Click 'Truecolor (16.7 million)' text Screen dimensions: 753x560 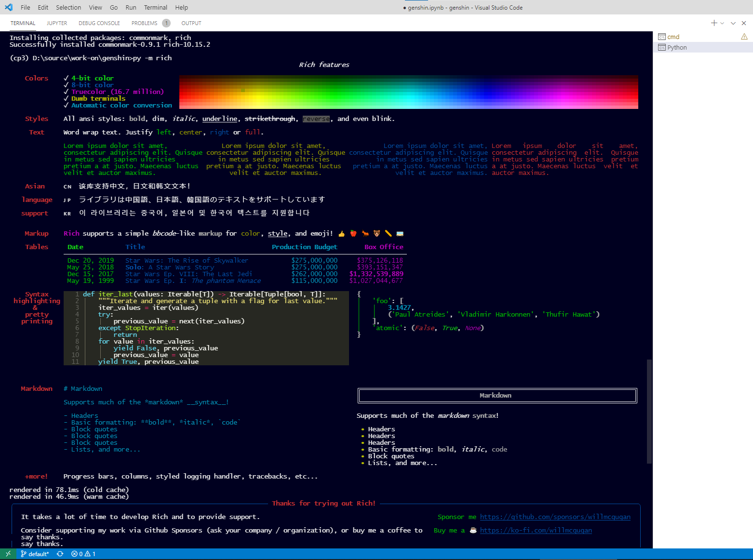tap(118, 92)
